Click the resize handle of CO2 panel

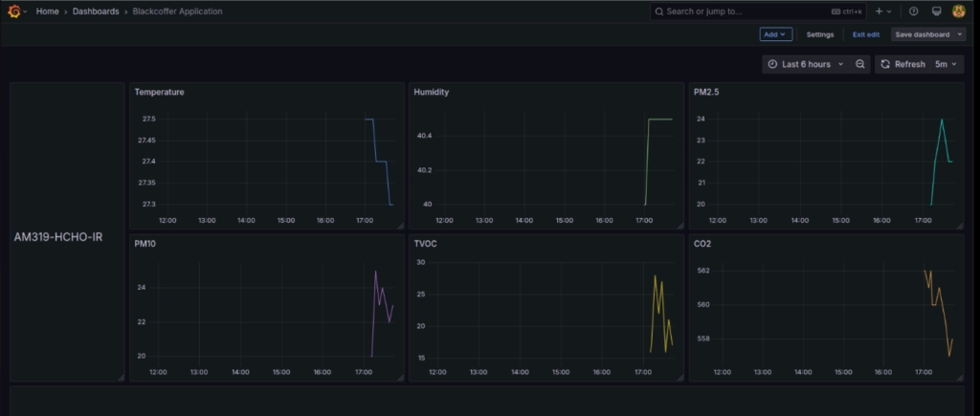[958, 378]
